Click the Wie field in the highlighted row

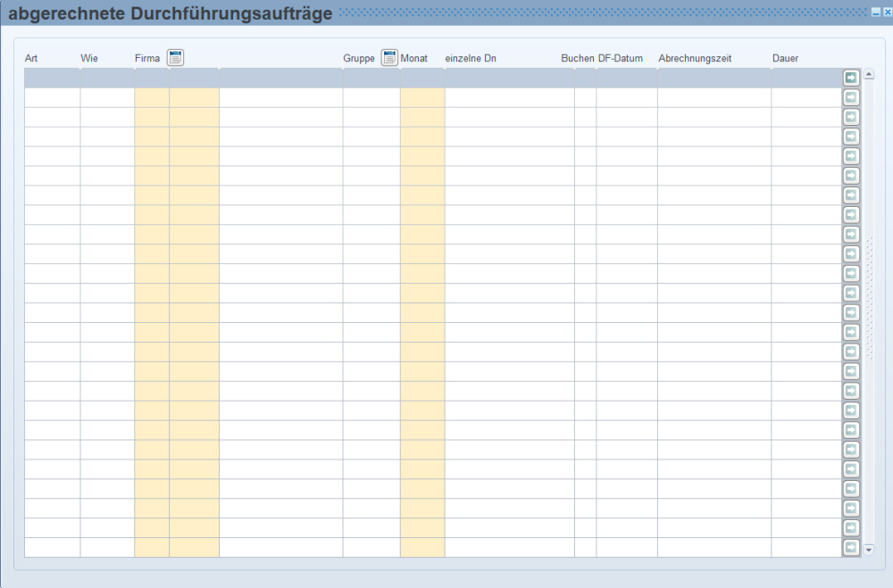pos(108,78)
